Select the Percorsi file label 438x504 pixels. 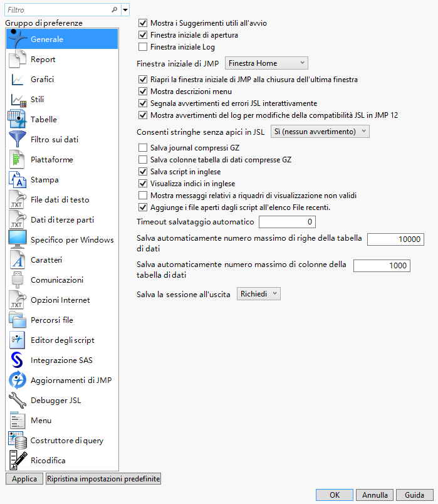[x=52, y=320]
